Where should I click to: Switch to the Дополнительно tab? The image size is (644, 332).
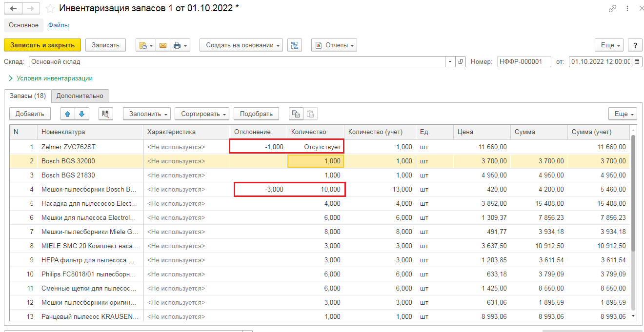[x=80, y=96]
